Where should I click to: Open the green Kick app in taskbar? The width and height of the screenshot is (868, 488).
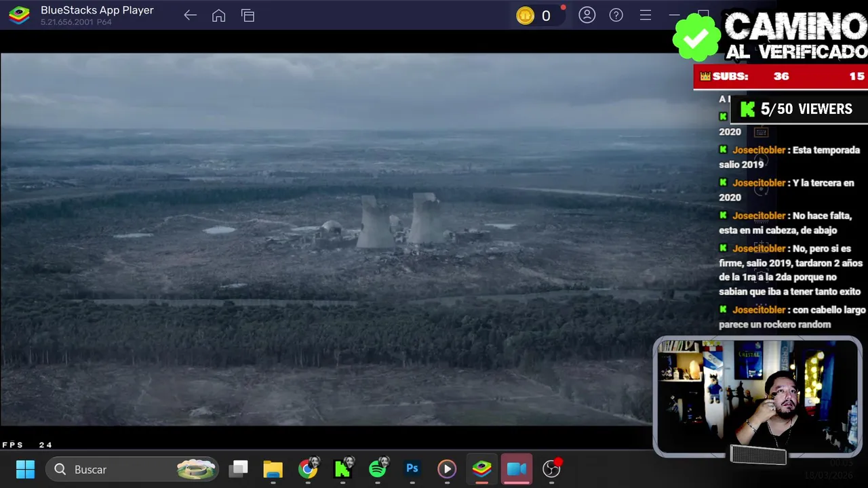click(343, 469)
